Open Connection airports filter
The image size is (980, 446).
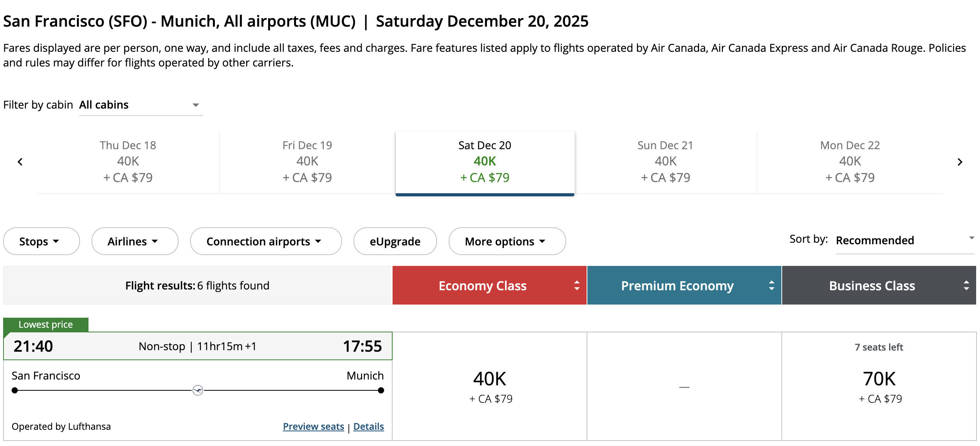click(x=266, y=241)
